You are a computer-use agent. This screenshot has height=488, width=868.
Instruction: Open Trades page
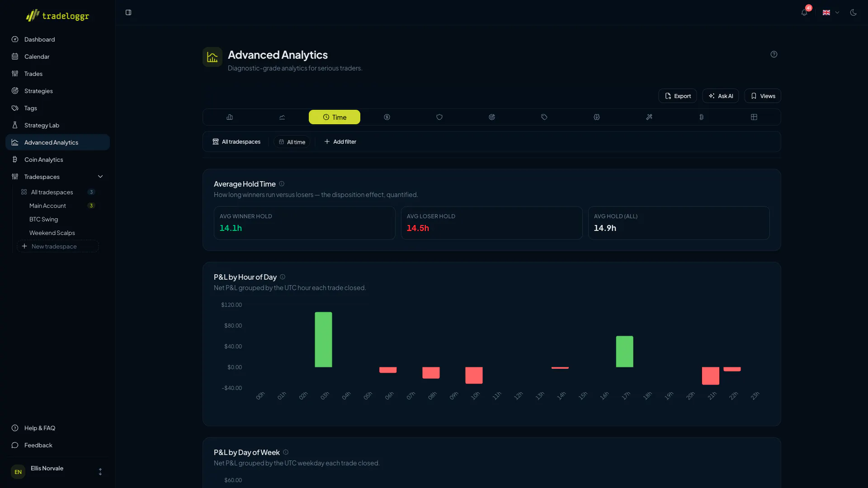[x=57, y=74]
